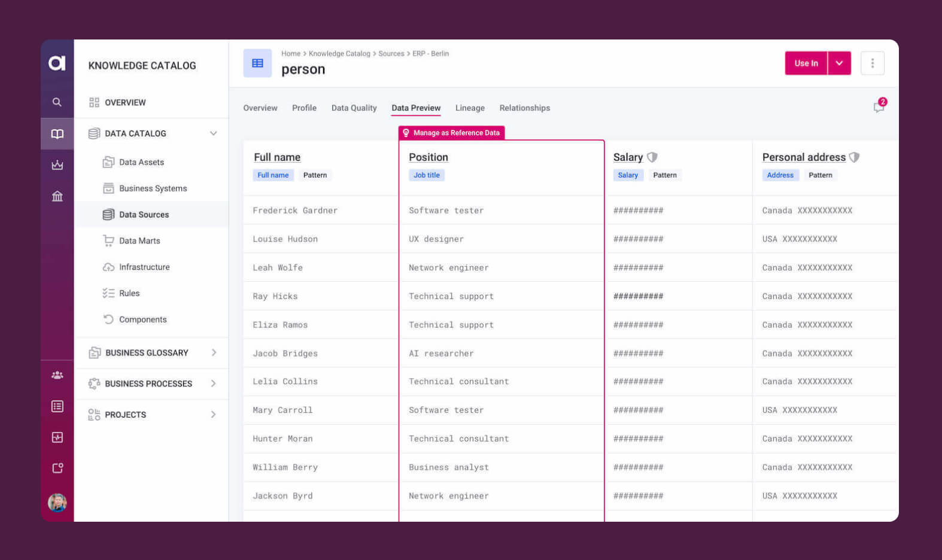Open the Use In dropdown arrow
This screenshot has height=560, width=942.
click(x=839, y=63)
